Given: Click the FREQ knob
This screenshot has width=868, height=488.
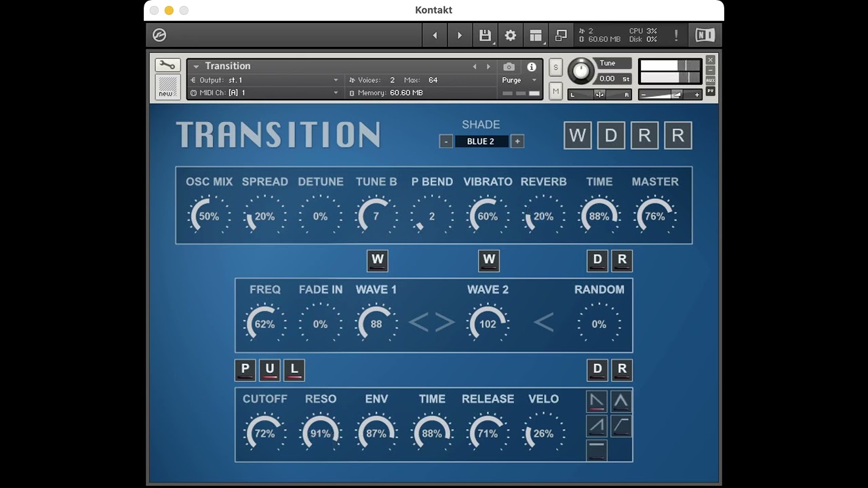Looking at the screenshot, I should point(264,324).
